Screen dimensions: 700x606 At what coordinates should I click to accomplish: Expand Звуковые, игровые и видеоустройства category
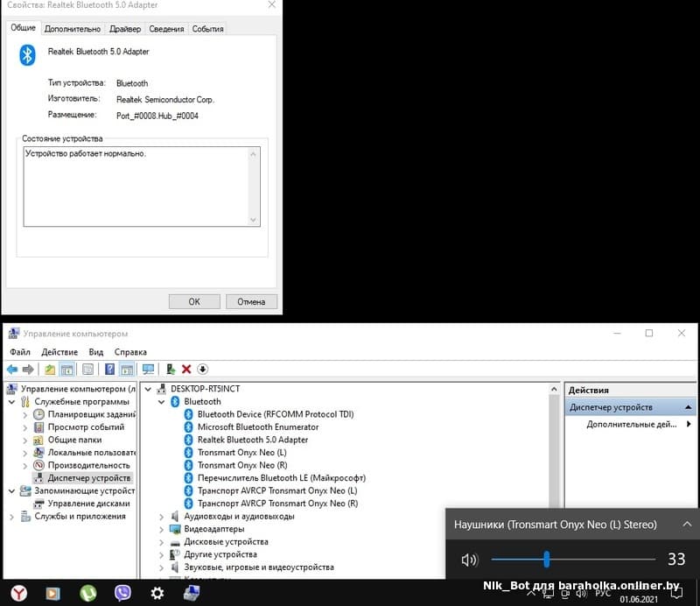162,567
